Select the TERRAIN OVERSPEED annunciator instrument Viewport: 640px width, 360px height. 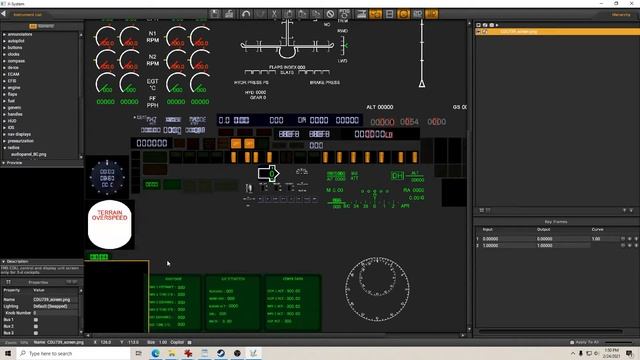[x=109, y=224]
